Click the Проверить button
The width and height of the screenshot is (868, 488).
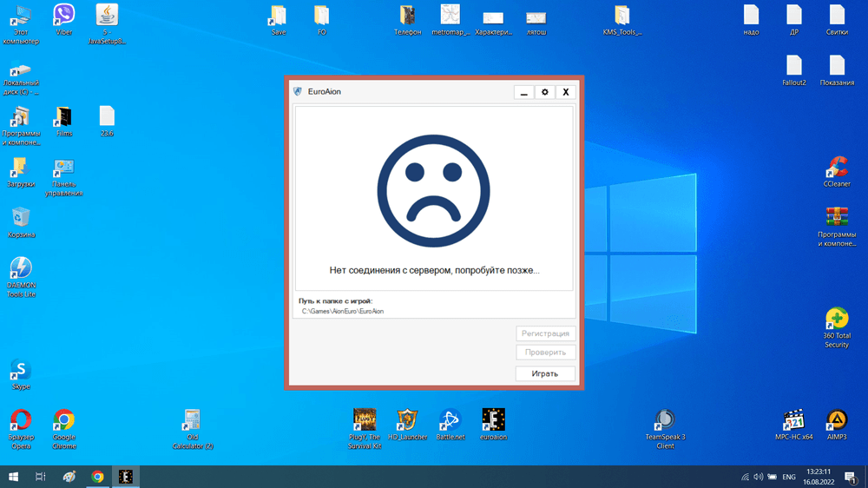click(x=545, y=353)
